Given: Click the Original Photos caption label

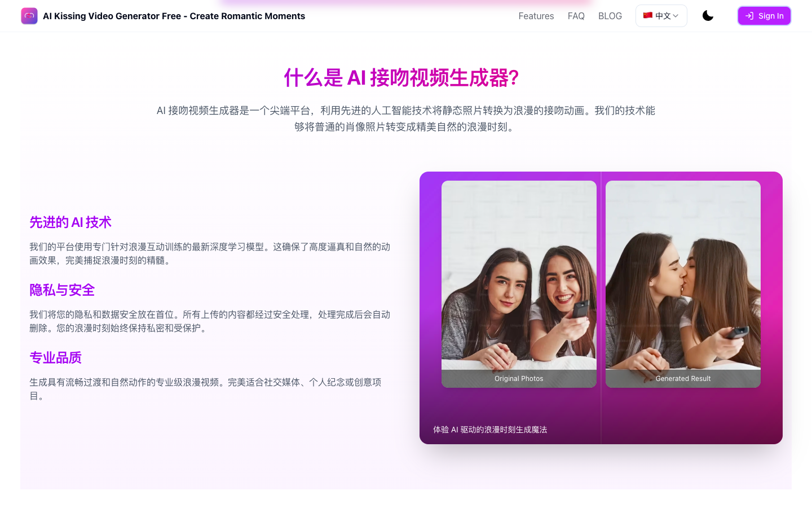Looking at the screenshot, I should (x=519, y=379).
